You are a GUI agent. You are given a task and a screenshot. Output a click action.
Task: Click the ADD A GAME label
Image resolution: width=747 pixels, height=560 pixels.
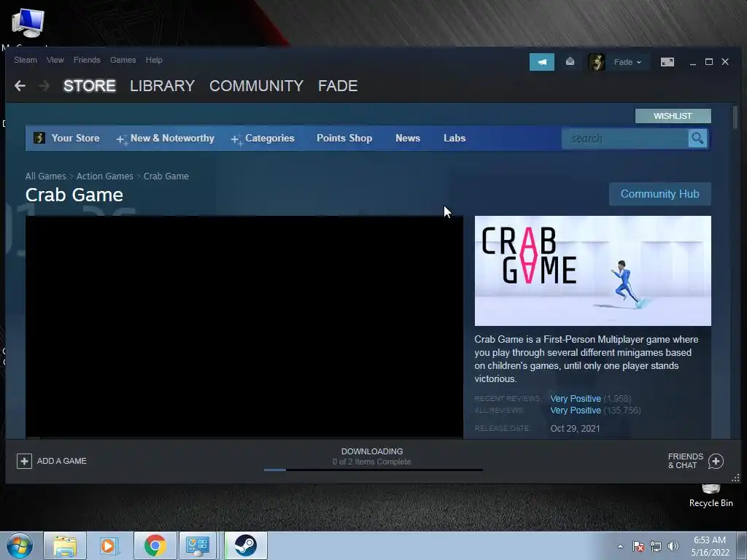[x=62, y=461]
